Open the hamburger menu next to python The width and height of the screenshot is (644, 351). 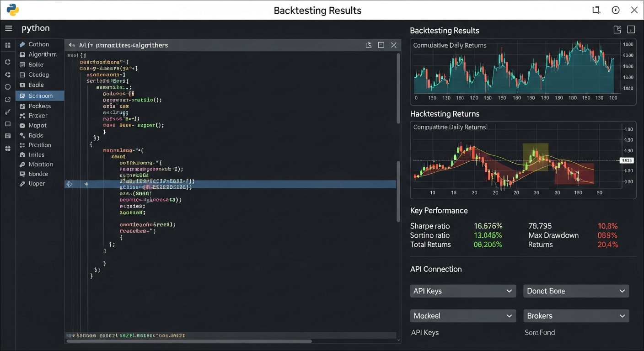click(8, 28)
